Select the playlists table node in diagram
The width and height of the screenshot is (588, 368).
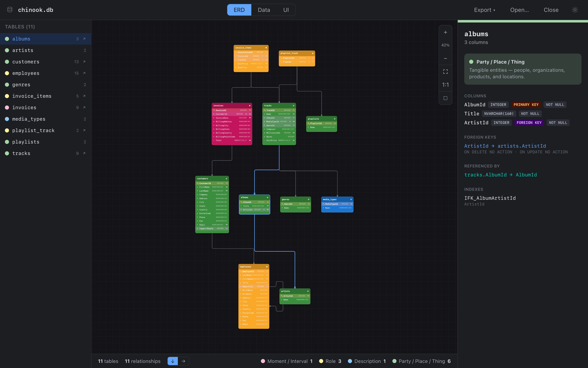(321, 124)
